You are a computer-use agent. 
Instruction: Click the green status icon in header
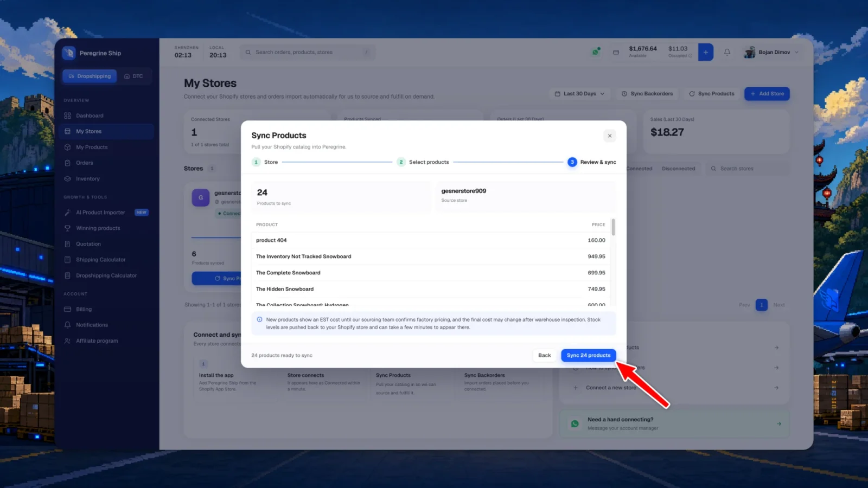(596, 52)
